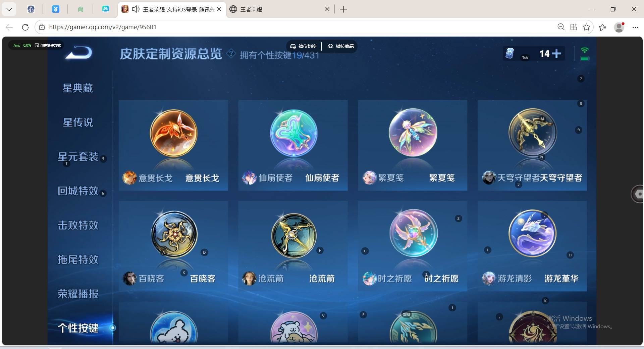644x349 pixels.
Task: Click hero avatar next to 百晓客
Action: click(129, 278)
